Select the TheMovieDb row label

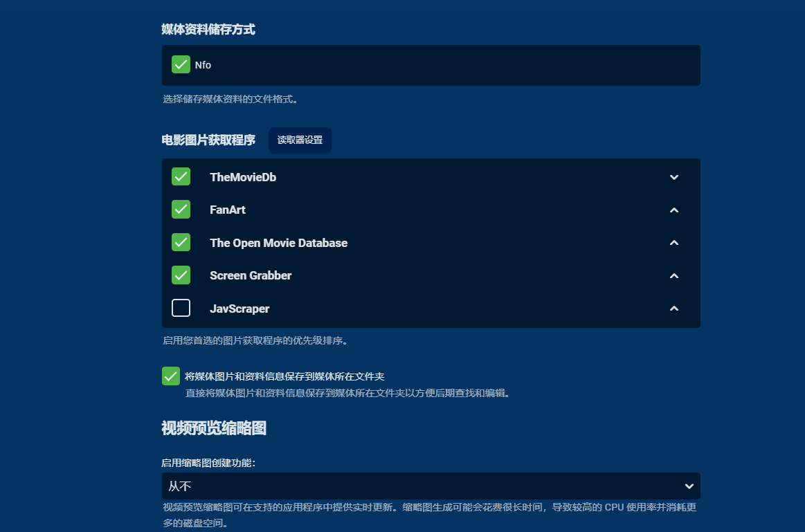pyautogui.click(x=243, y=177)
